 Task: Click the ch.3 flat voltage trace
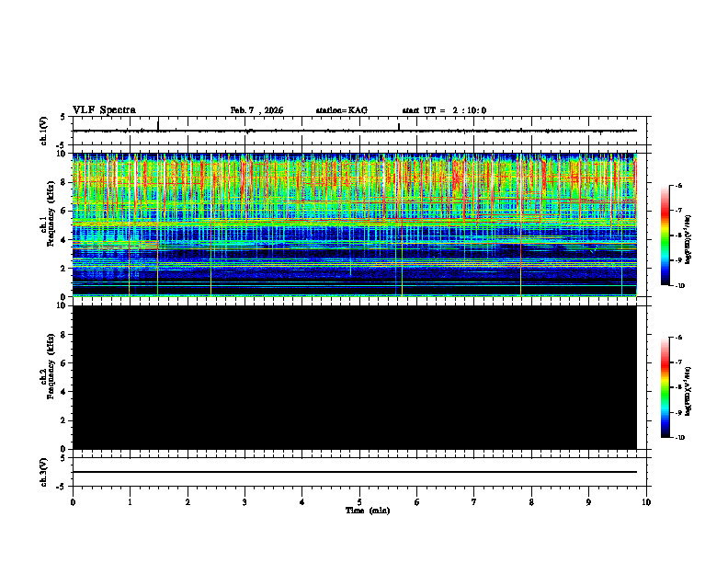pos(355,472)
